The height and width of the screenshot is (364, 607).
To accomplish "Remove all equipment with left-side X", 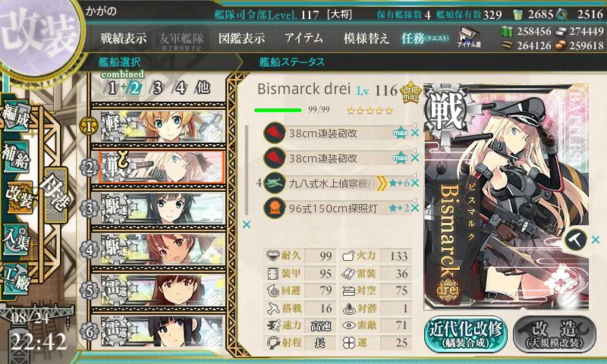I will pyautogui.click(x=246, y=224).
